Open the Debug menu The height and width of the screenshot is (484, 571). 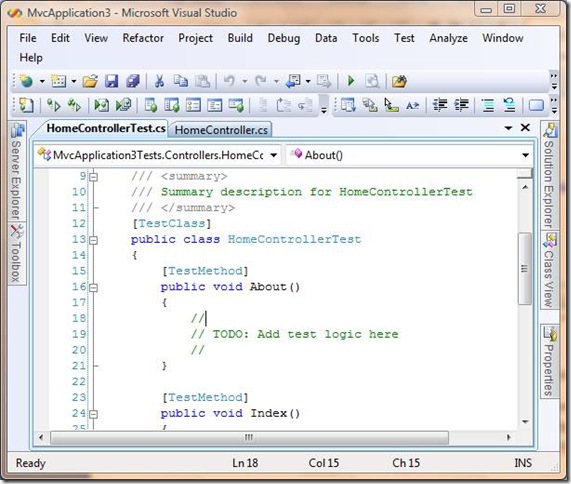[284, 38]
